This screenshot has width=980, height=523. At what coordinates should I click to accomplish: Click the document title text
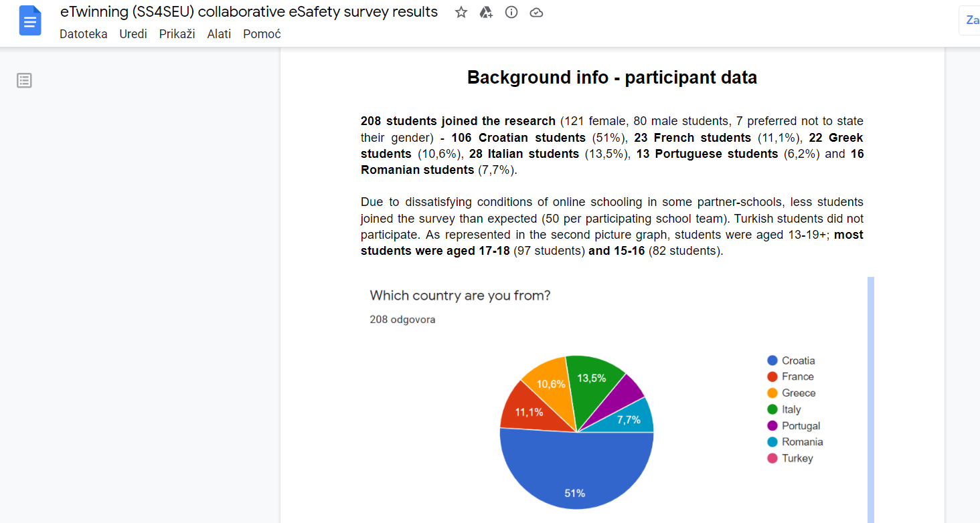pyautogui.click(x=248, y=12)
